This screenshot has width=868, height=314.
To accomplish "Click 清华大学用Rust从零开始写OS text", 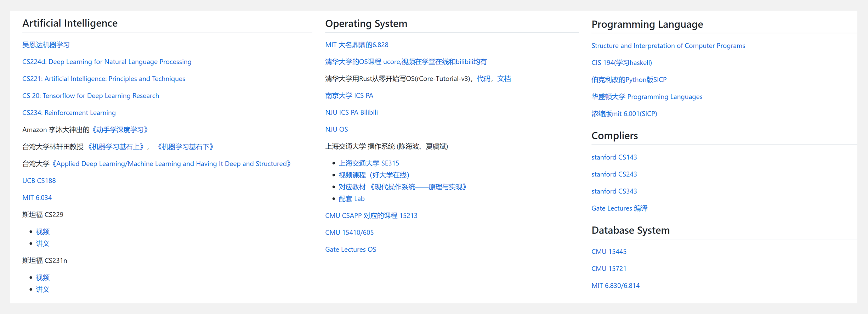I will coord(397,79).
